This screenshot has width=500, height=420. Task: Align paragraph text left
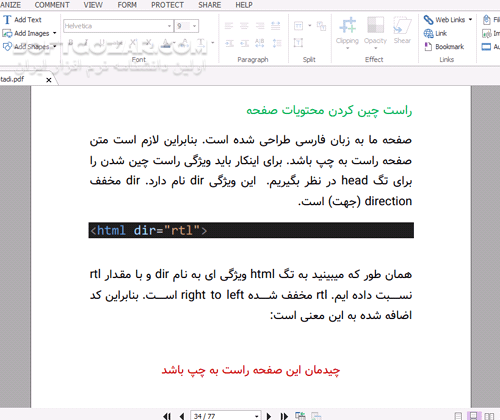tap(229, 26)
